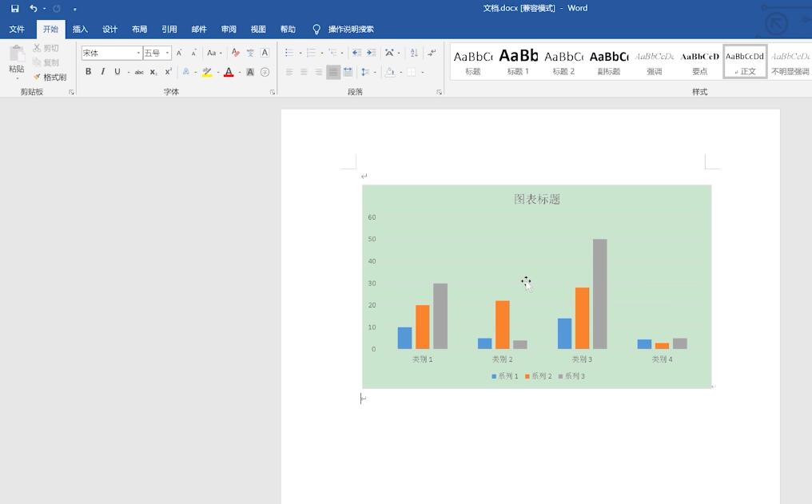Click the chart title 图表标题
The width and height of the screenshot is (812, 504).
click(x=537, y=199)
